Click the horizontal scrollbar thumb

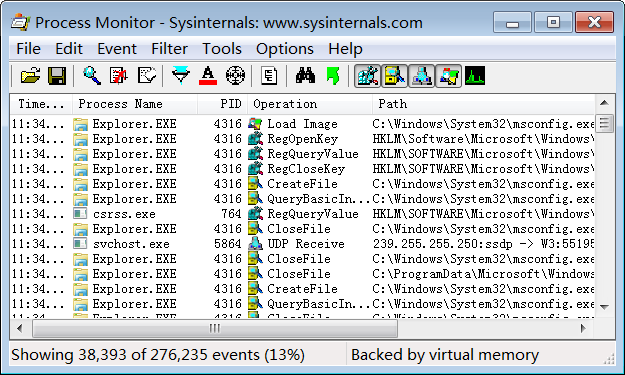[215, 329]
